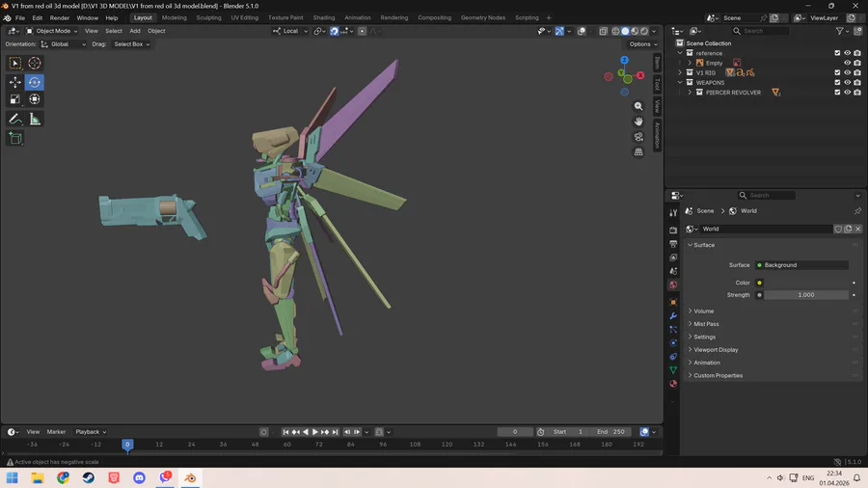Select the Move tool in the toolbar
The image size is (868, 488).
coord(15,82)
